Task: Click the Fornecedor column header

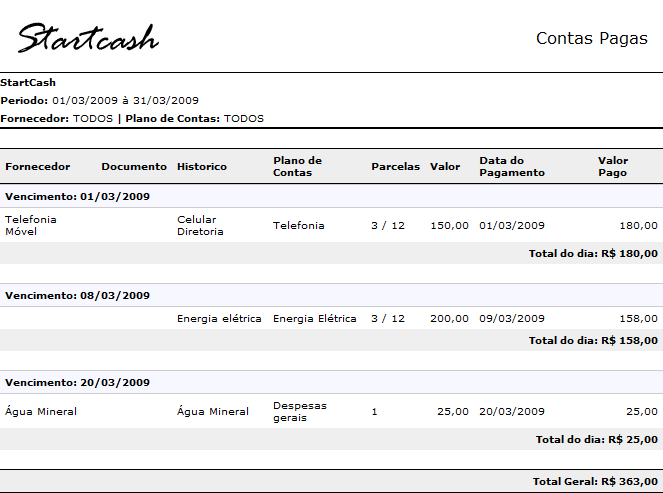Action: 37,166
